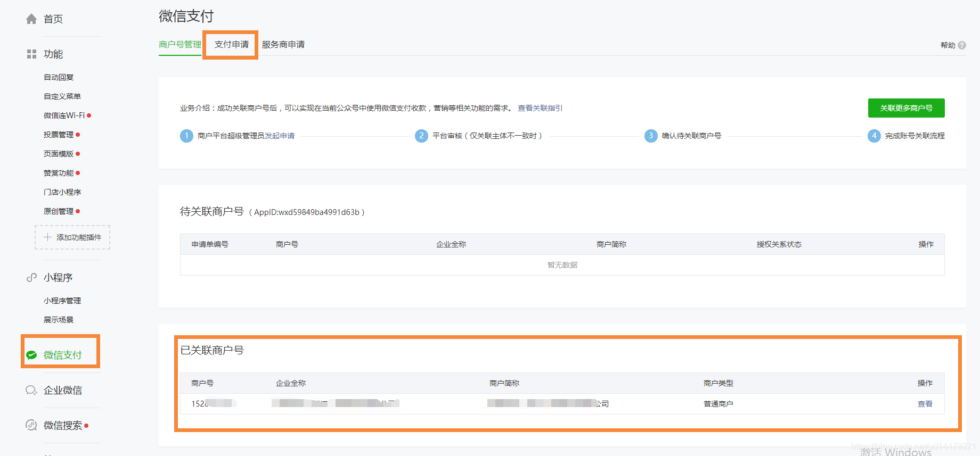This screenshot has width=980, height=456.
Task: Open the 功能 section header
Action: coord(53,54)
